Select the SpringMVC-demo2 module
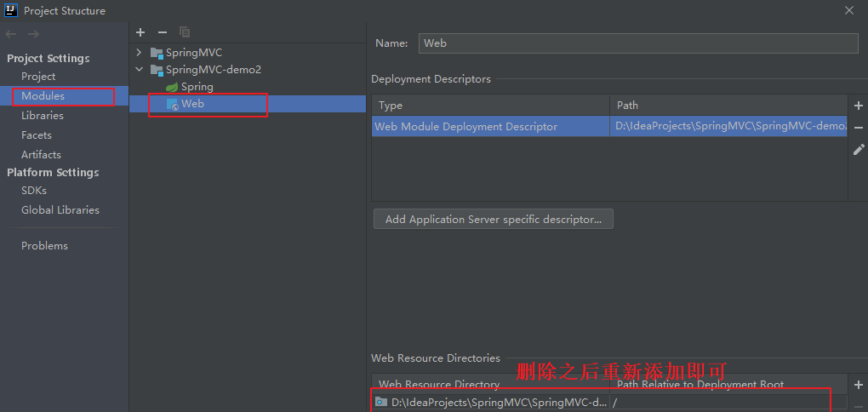 tap(213, 70)
